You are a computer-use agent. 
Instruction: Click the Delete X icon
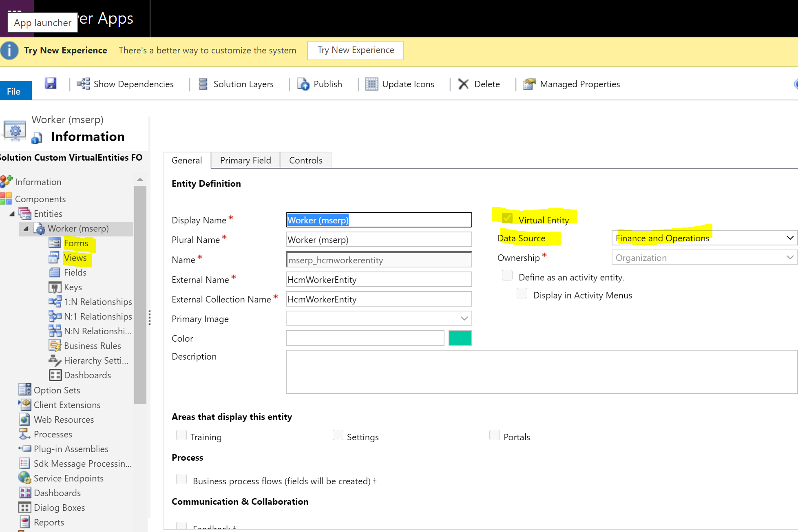[463, 84]
